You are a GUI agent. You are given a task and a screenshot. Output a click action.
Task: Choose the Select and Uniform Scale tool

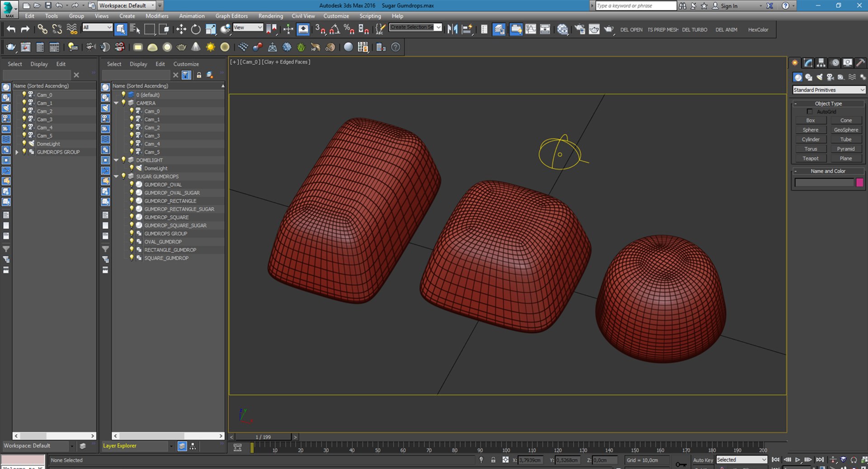211,29
